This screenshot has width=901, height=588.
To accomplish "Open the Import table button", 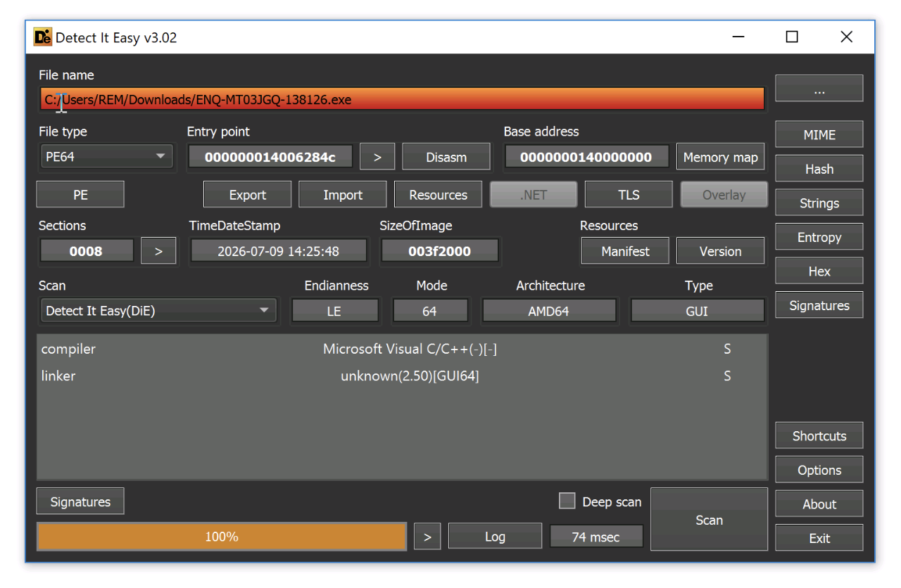I will (x=343, y=195).
